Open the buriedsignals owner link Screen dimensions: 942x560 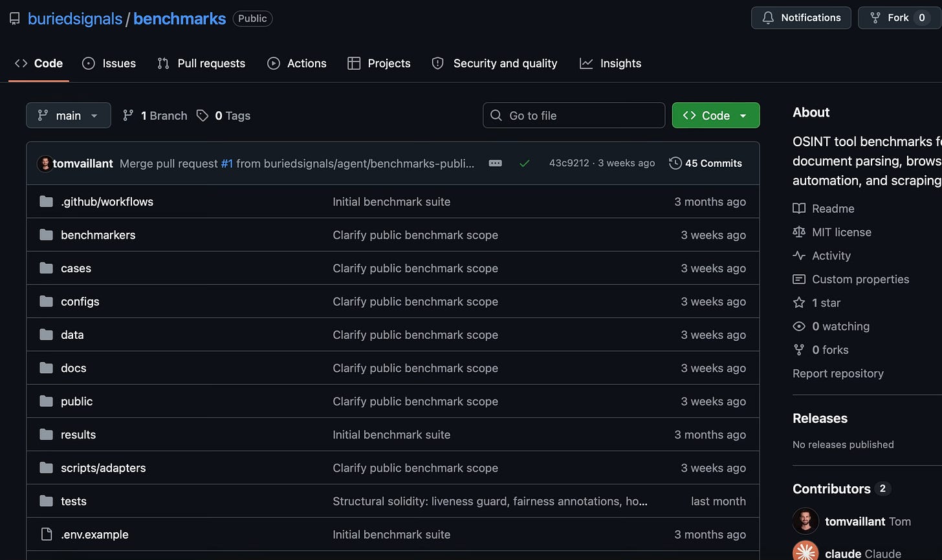[x=75, y=19]
